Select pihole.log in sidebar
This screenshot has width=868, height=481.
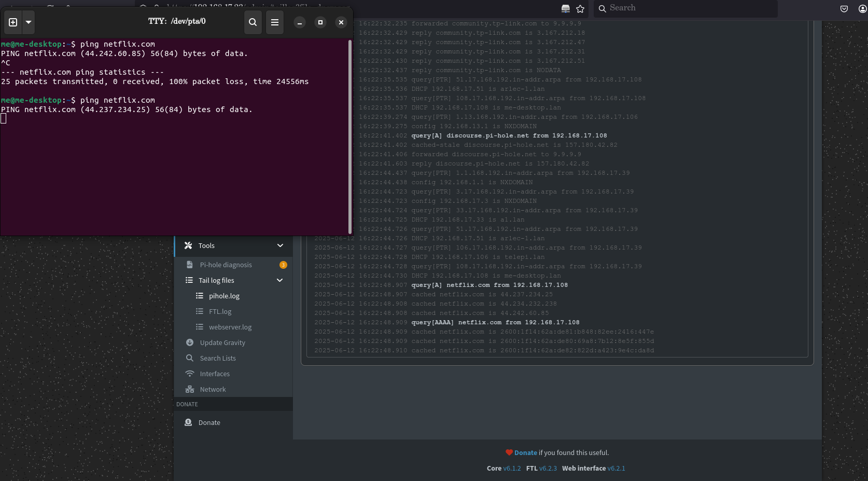click(224, 296)
